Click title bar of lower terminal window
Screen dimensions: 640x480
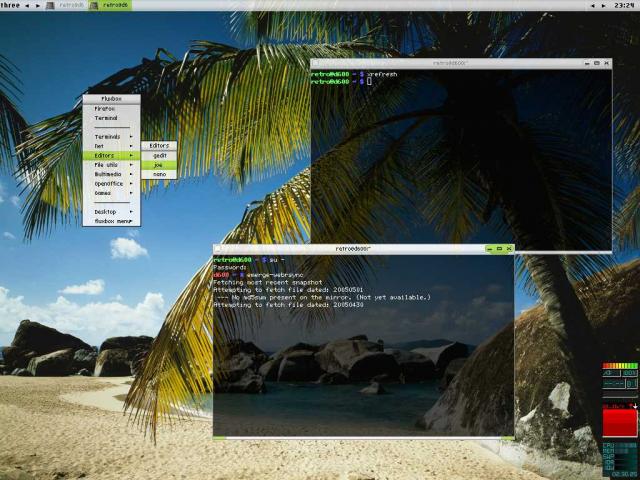[x=353, y=249]
